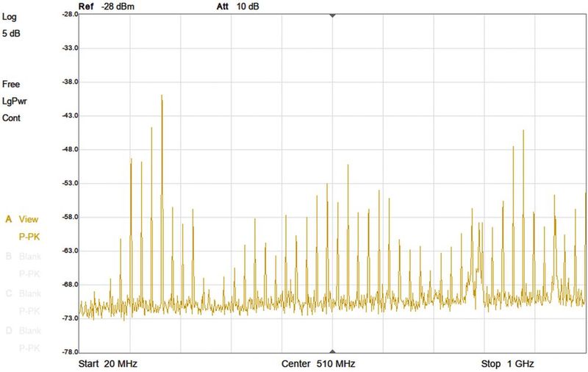Screen dimensions: 588x372
Task: Click the -43.0 axis value
Action: pos(70,115)
